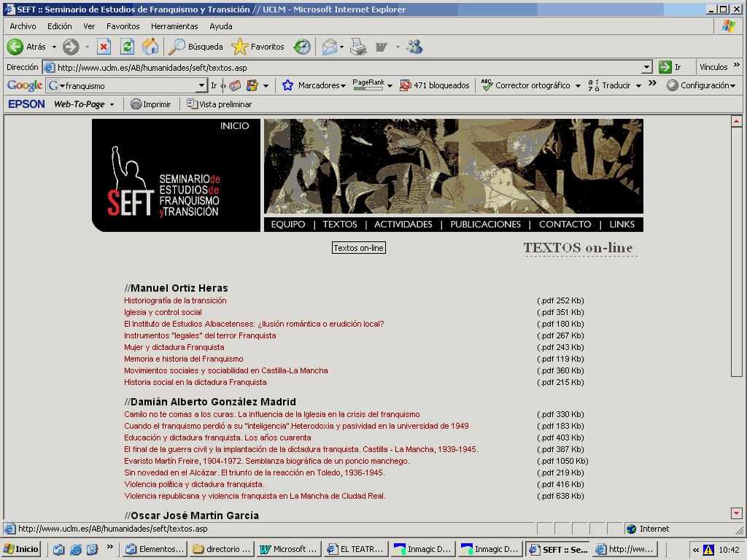This screenshot has width=747, height=560.
Task: Click Traducir translate button
Action: click(x=610, y=85)
